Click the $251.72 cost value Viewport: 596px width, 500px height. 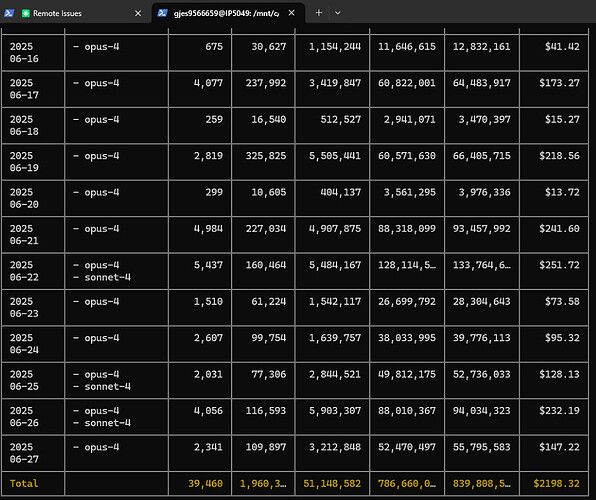click(559, 265)
